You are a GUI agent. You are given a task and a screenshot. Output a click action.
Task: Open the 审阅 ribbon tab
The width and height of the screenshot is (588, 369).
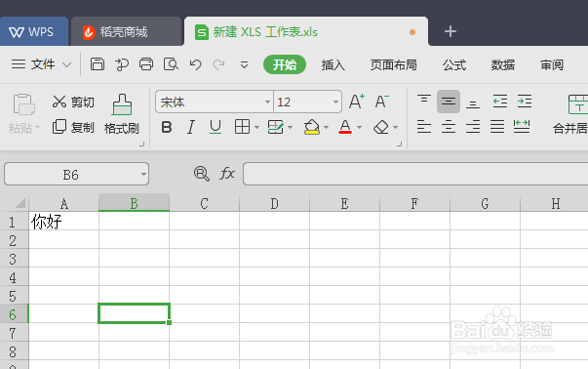tap(552, 65)
